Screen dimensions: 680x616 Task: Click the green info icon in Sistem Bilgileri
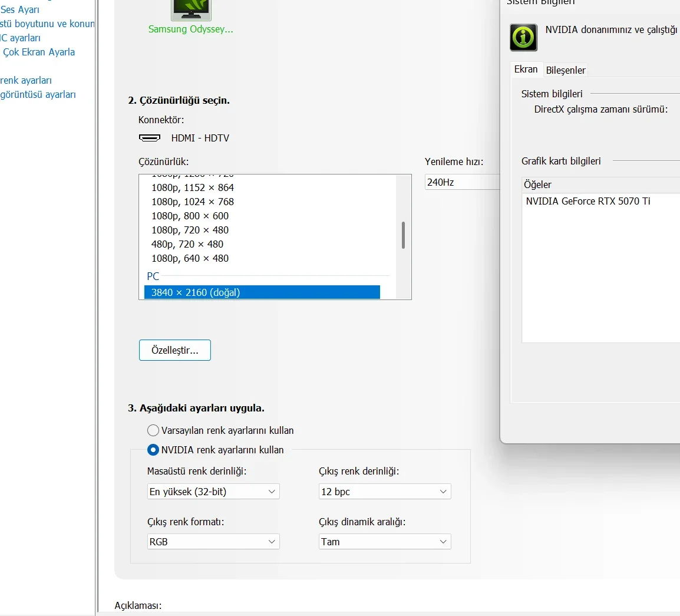pos(523,38)
